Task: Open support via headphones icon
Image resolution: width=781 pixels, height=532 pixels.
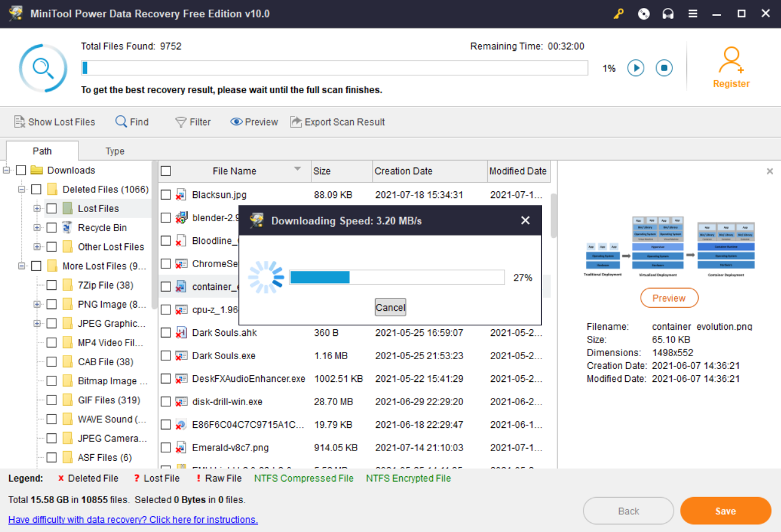Action: click(x=668, y=13)
